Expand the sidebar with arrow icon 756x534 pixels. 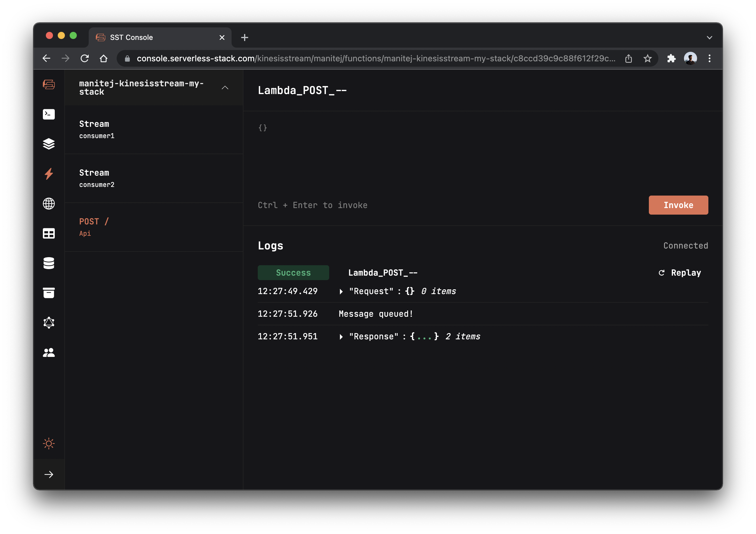(x=49, y=474)
